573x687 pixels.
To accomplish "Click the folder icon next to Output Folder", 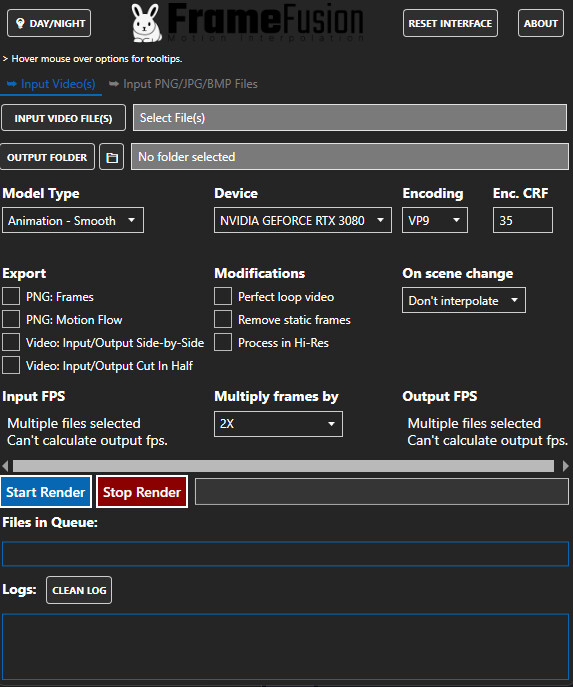I will coord(112,157).
